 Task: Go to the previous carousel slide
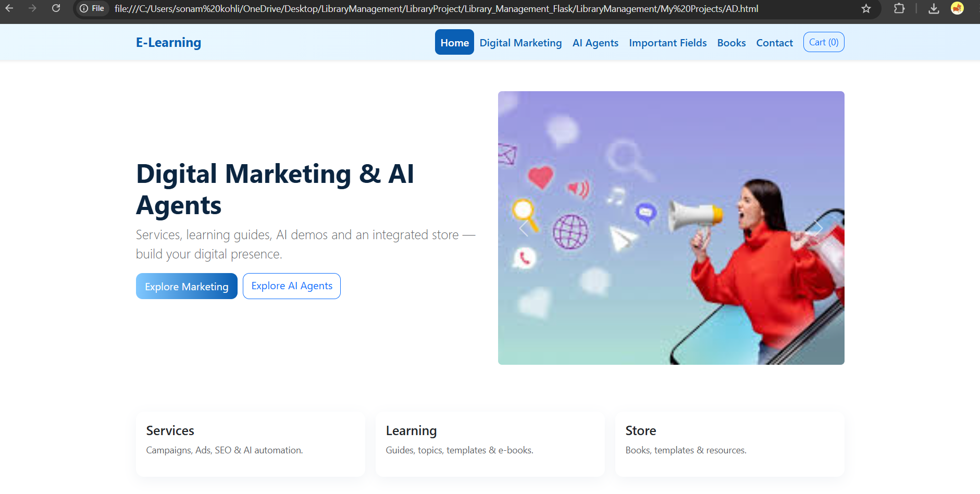(524, 228)
